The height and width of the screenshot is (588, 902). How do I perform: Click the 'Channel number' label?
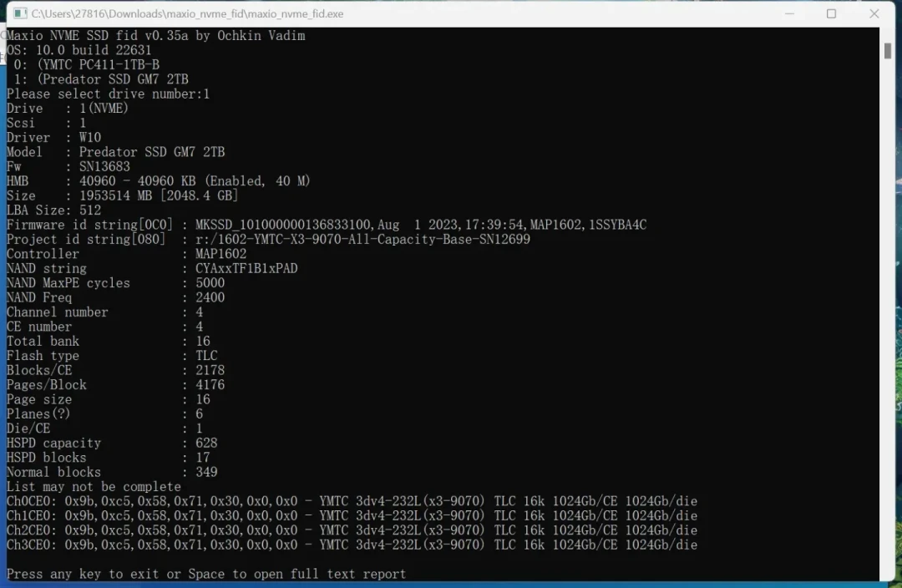click(57, 312)
